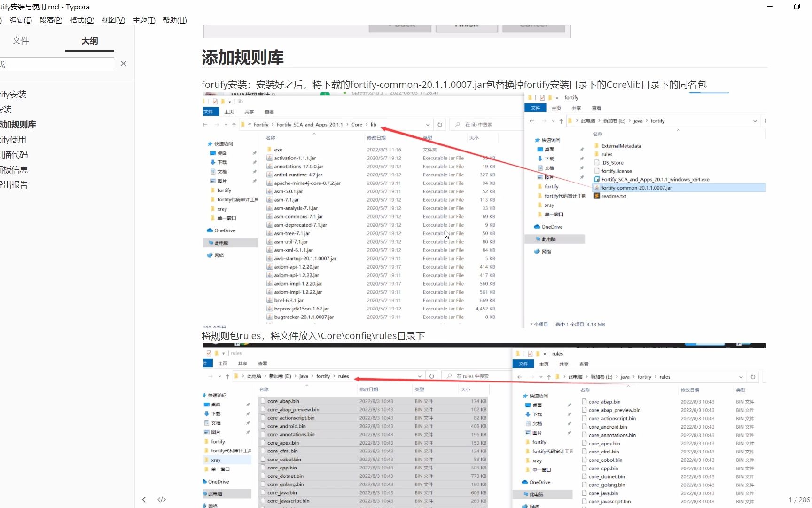Open the right rules window toolbar dropdown arrow

[545, 354]
